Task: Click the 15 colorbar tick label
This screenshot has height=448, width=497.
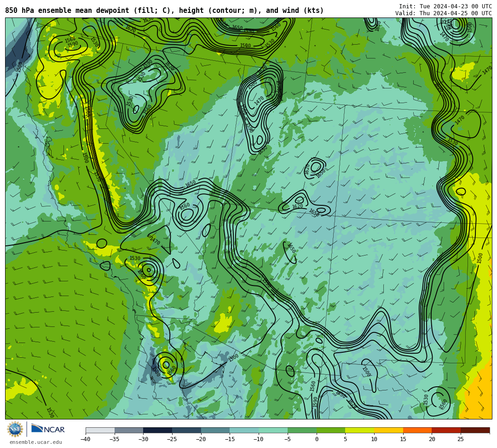Action: click(403, 439)
